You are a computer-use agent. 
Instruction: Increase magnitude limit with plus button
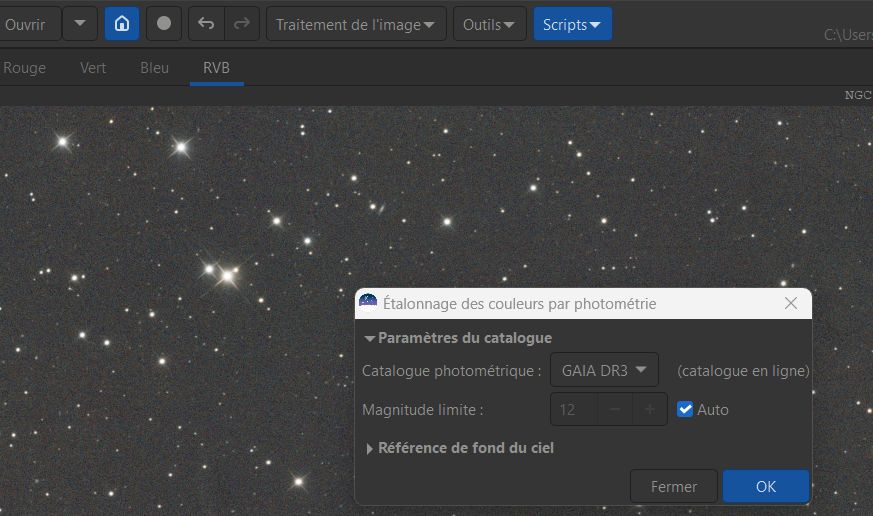pyautogui.click(x=650, y=410)
